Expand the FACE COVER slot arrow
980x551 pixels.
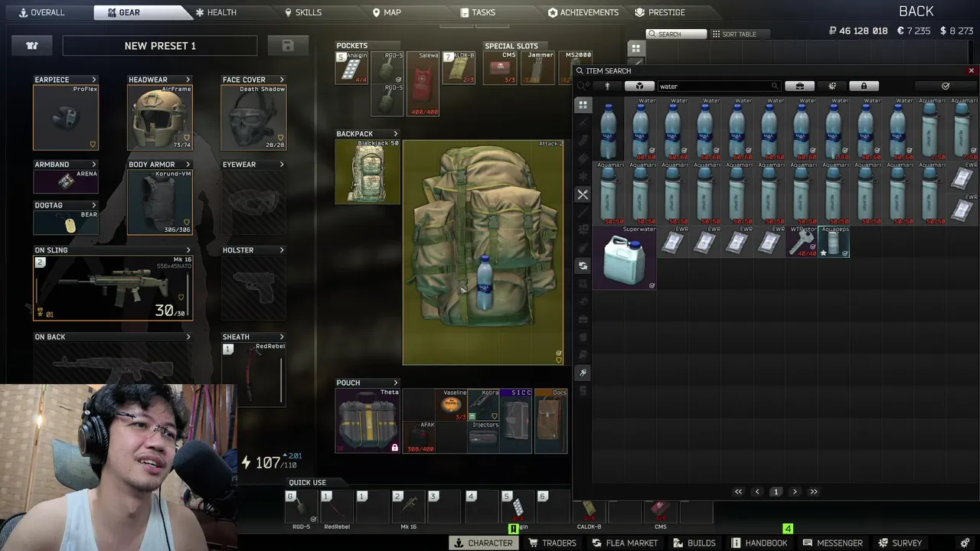[282, 80]
